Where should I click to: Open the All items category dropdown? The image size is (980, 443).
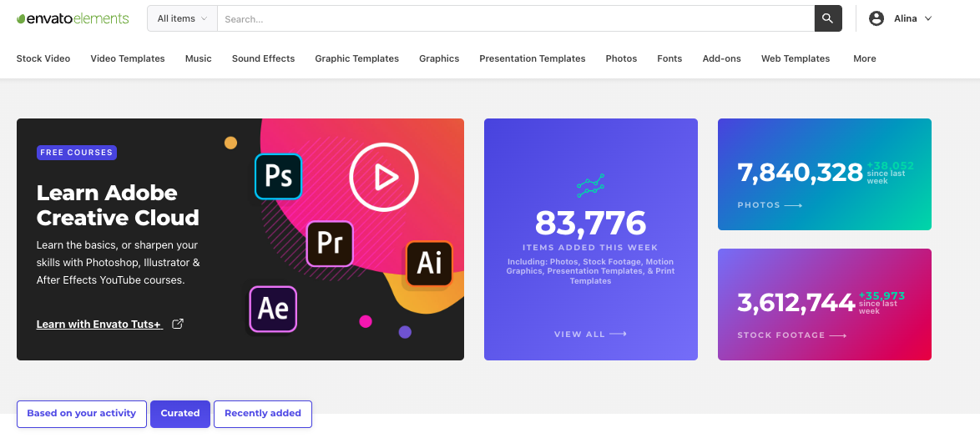(x=182, y=18)
